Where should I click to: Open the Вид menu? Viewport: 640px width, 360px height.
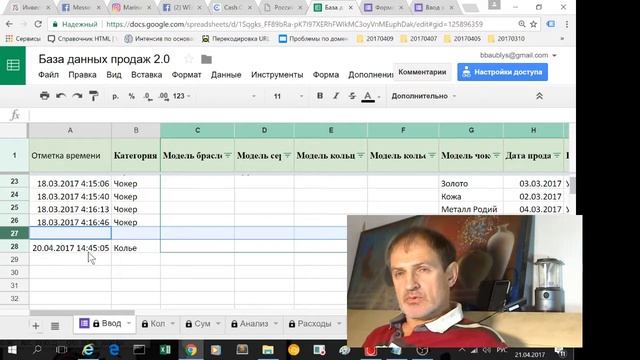[x=114, y=75]
